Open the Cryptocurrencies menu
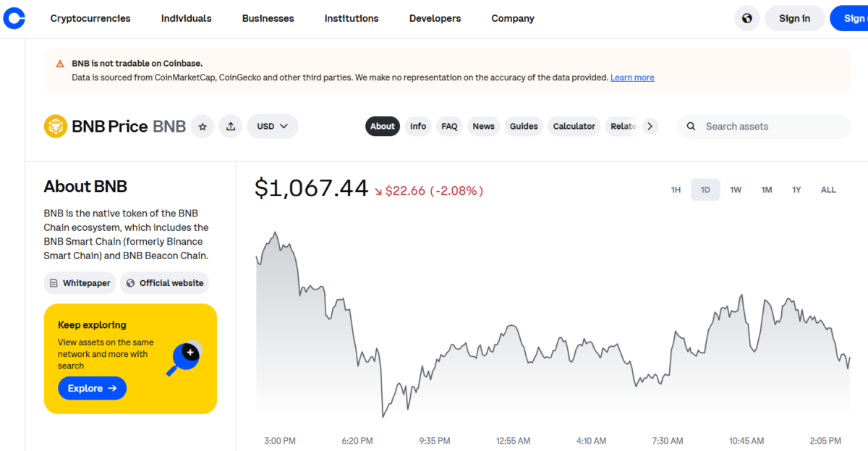 pos(90,18)
